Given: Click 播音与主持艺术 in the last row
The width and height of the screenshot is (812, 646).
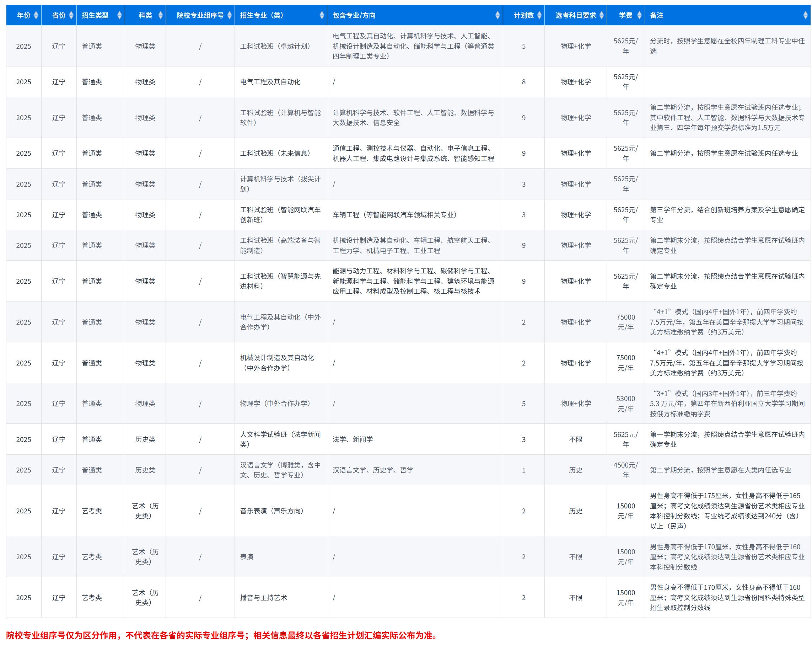Looking at the screenshot, I should (x=263, y=597).
